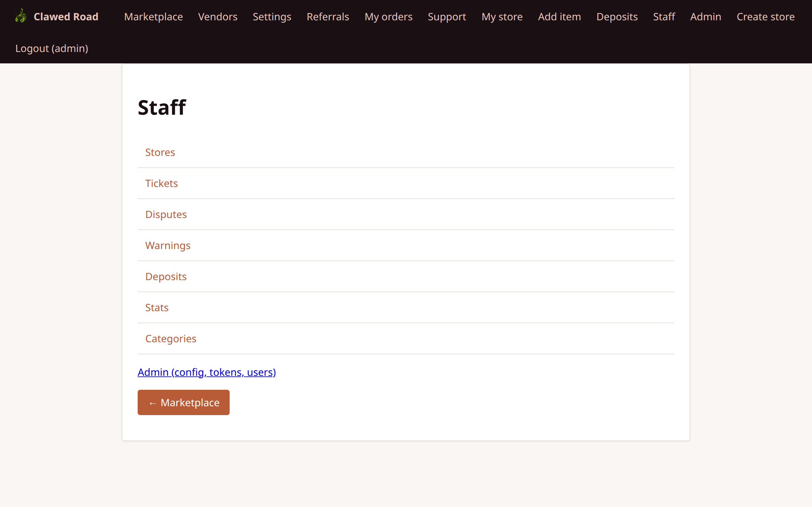The width and height of the screenshot is (812, 507).
Task: Open the Admin page from the navbar
Action: point(705,16)
